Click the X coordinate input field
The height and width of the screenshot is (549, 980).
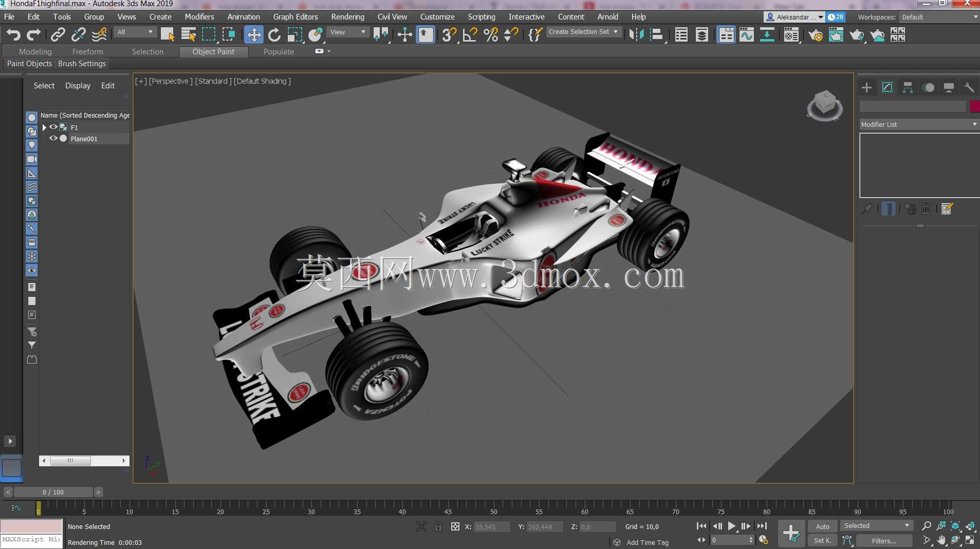tap(492, 527)
